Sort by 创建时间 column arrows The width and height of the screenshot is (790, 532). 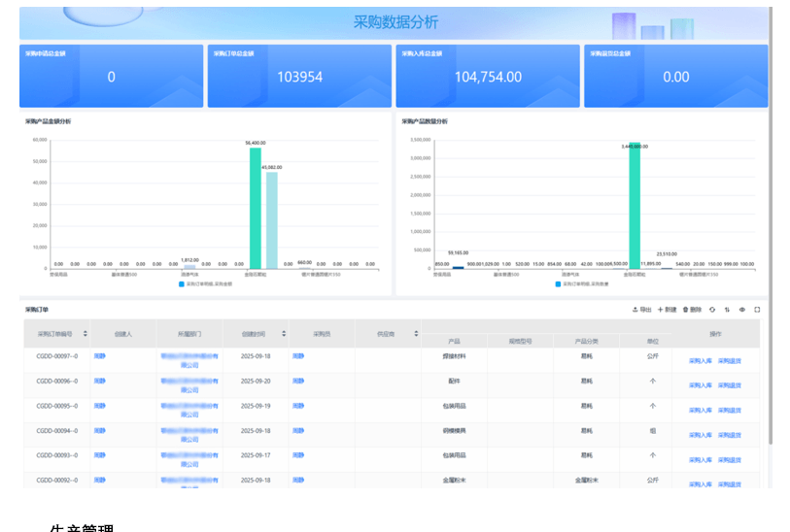point(284,333)
